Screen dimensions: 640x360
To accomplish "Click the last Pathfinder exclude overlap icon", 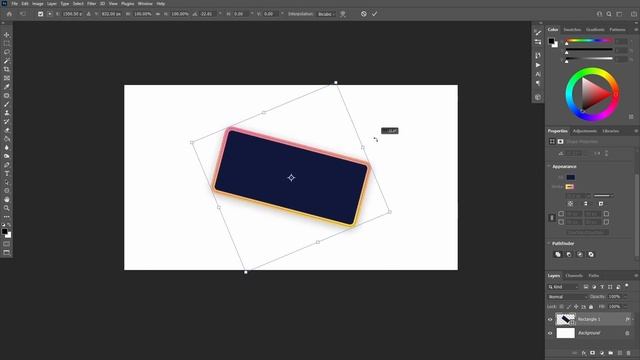I will click(x=591, y=254).
